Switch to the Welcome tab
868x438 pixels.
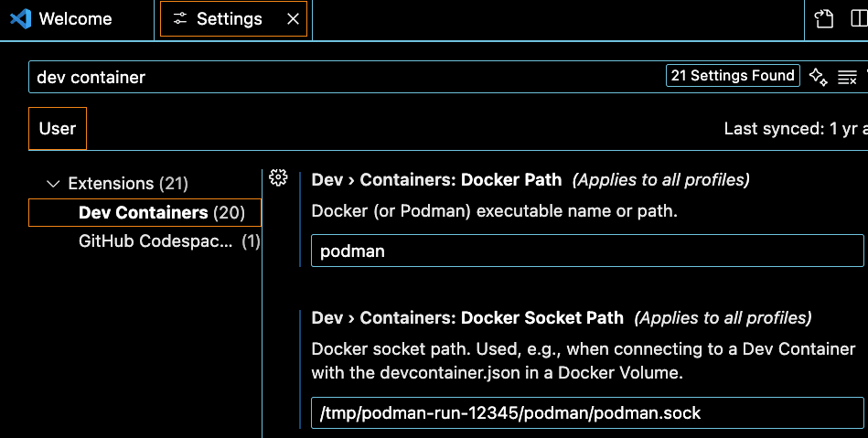pos(77,19)
